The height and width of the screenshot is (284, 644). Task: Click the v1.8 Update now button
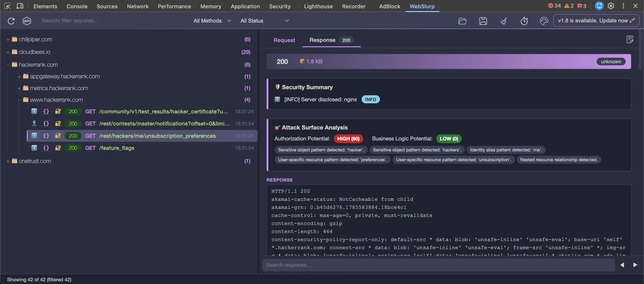596,21
